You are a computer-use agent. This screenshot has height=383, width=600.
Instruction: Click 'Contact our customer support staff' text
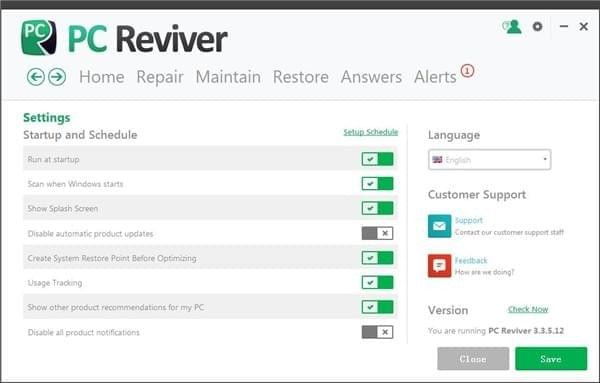(509, 232)
